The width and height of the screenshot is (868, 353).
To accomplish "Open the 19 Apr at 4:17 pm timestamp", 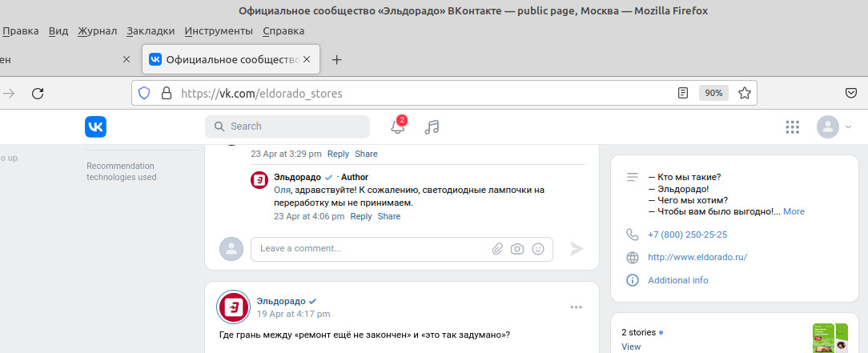I will [x=293, y=314].
